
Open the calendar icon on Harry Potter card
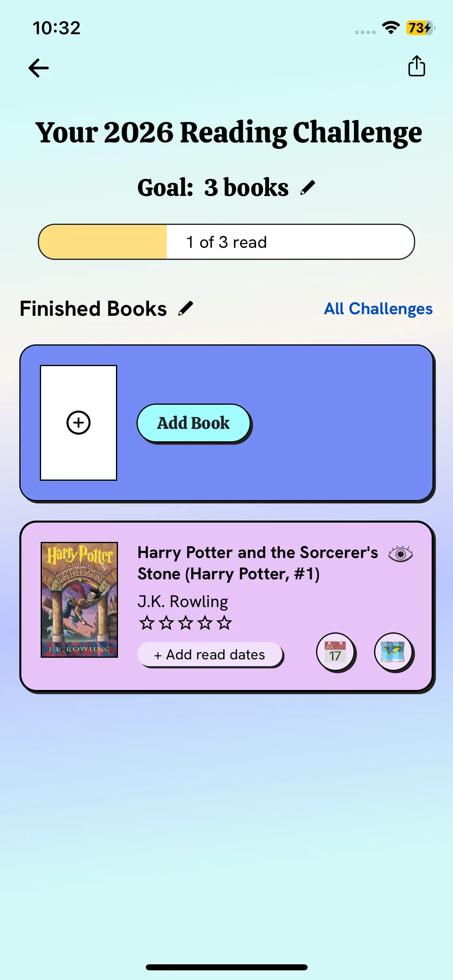pos(335,652)
